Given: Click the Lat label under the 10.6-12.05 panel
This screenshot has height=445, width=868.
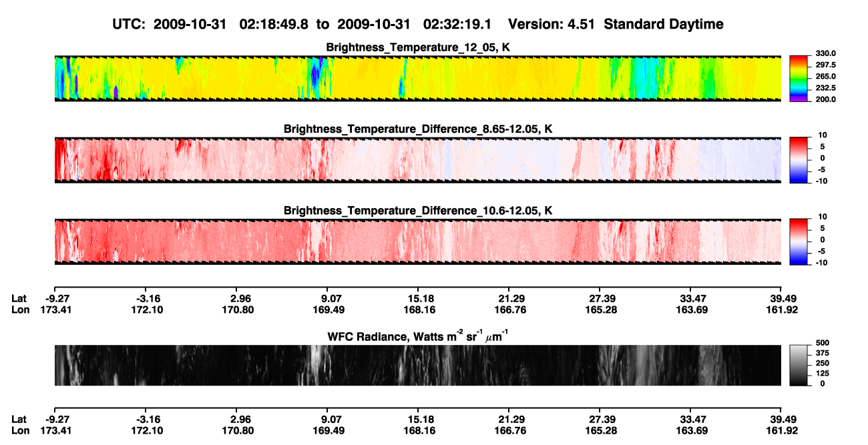Looking at the screenshot, I should [19, 298].
